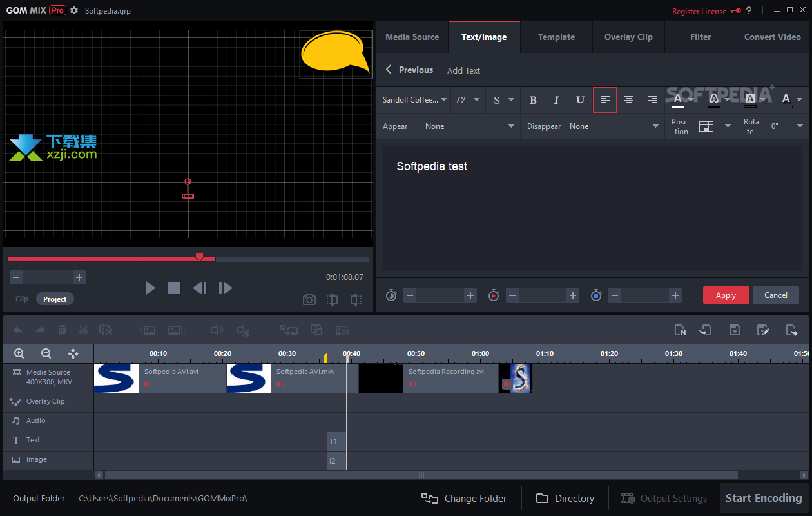Click the Overlay Clip track icon
This screenshot has width=812, height=516.
tap(15, 401)
